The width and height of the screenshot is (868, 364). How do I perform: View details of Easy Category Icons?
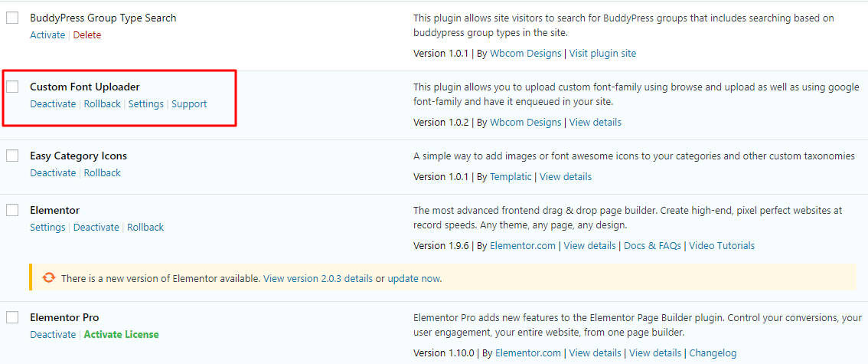click(565, 177)
